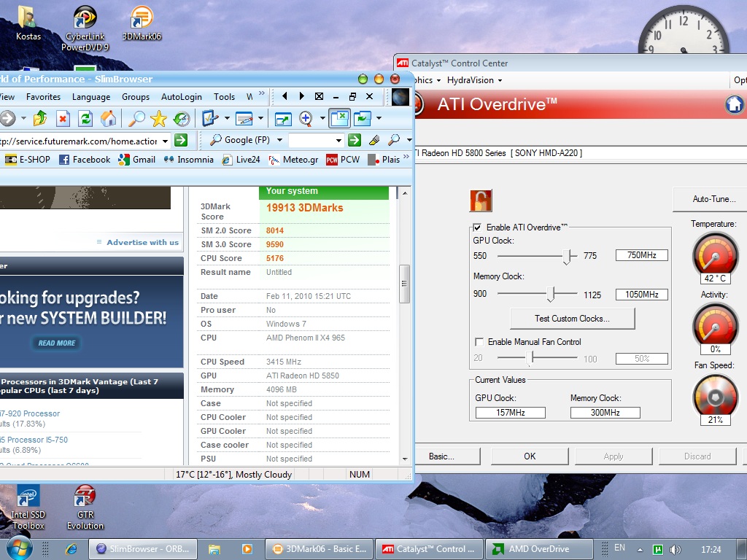Click the highlighter icon in search bar
This screenshot has width=747, height=560.
(x=374, y=140)
